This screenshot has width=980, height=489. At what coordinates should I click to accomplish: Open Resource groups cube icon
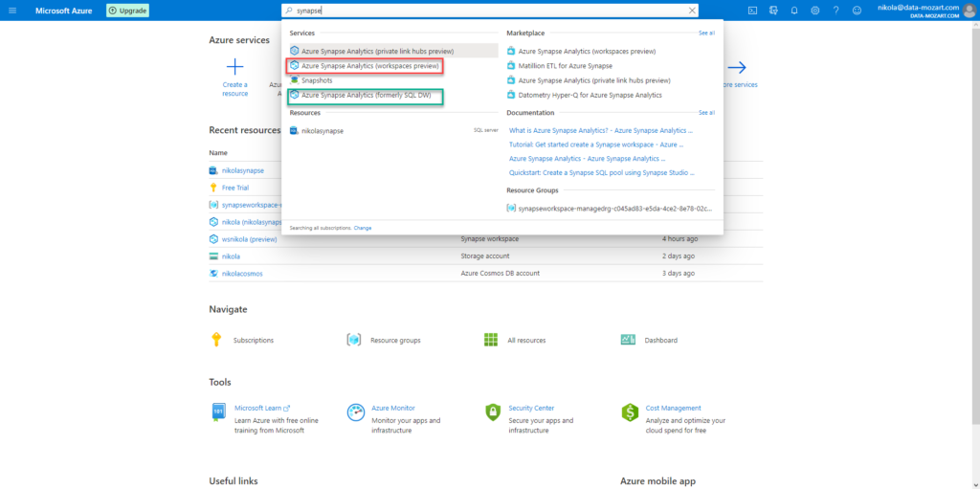click(x=354, y=340)
